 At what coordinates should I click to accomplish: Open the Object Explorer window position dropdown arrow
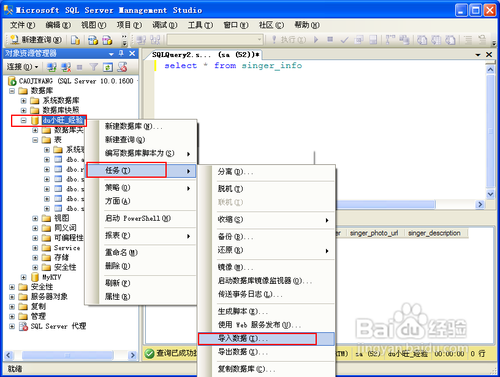click(x=111, y=54)
